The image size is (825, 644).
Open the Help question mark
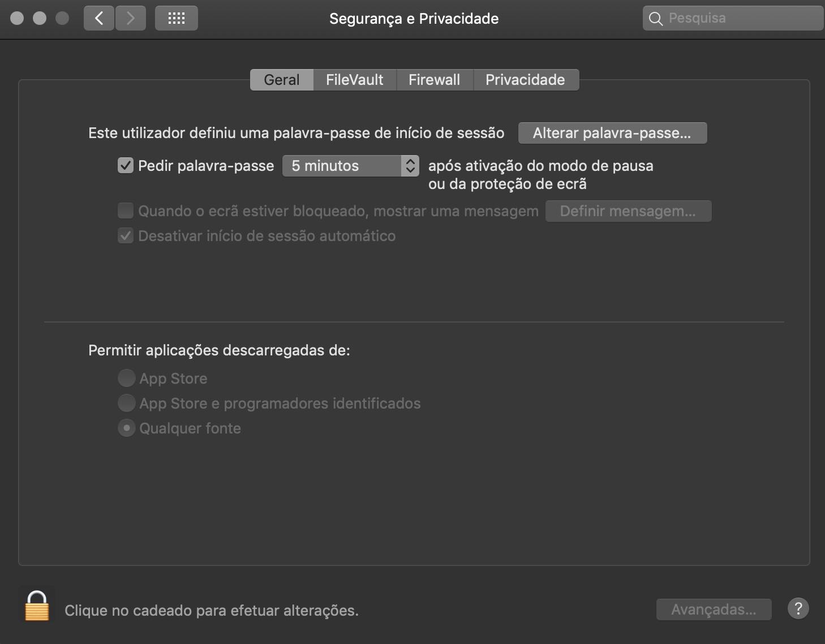point(798,609)
